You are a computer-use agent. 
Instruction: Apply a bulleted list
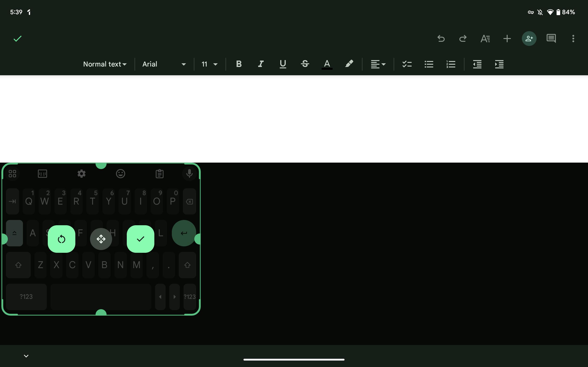point(428,64)
